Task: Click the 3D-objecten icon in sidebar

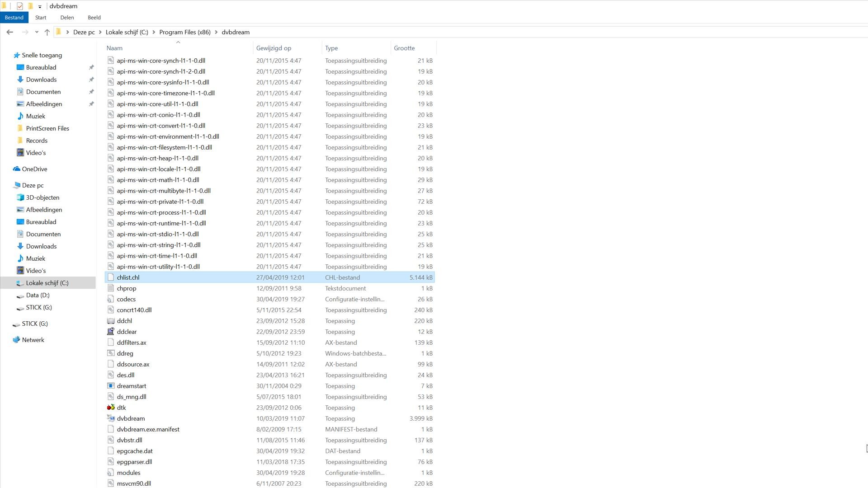Action: (x=20, y=197)
